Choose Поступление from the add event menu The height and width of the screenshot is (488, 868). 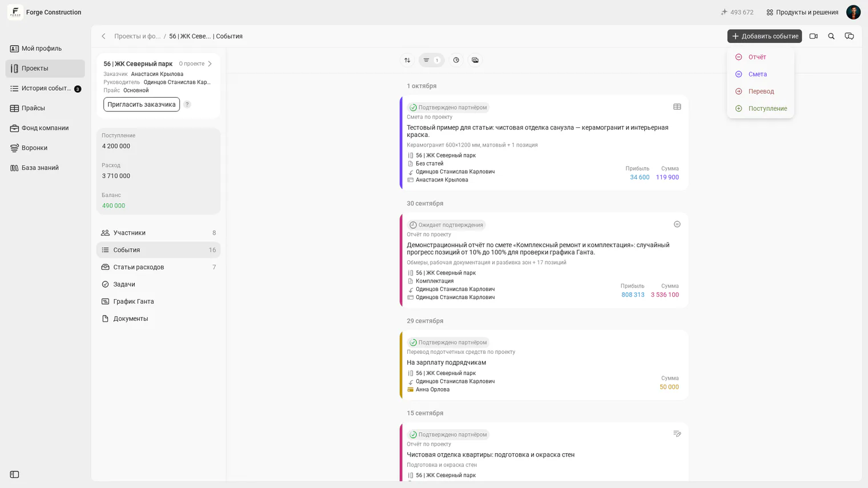[x=761, y=108]
